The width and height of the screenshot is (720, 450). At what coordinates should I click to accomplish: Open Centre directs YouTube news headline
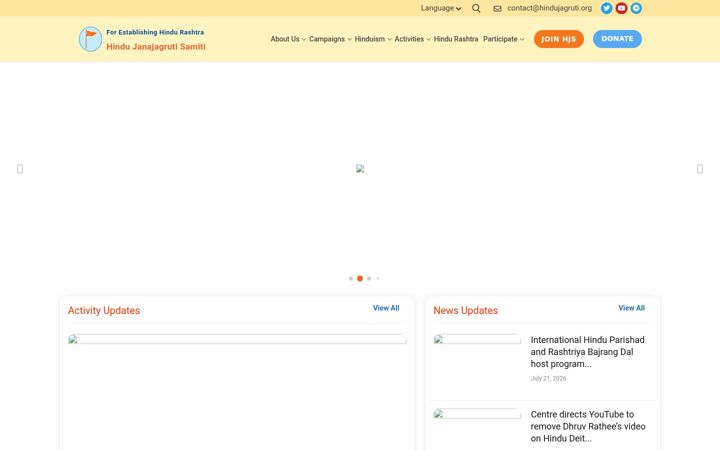[x=588, y=426]
